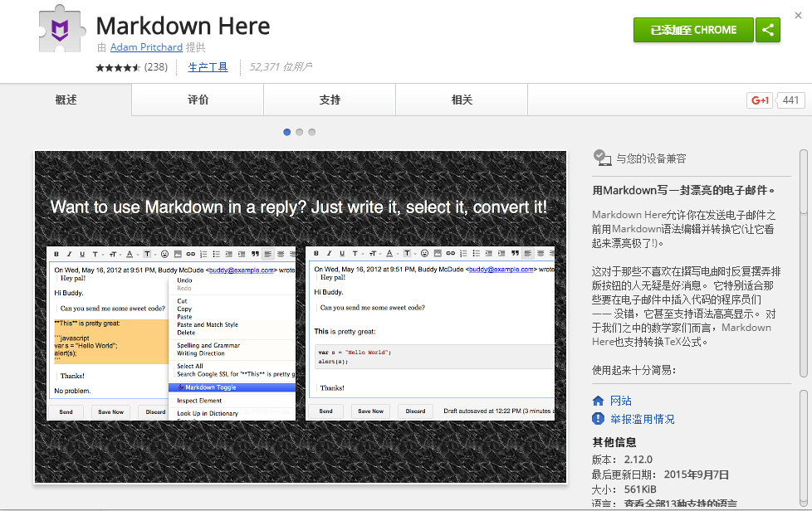Open the 生产工具 category link
The width and height of the screenshot is (812, 511).
coord(208,67)
